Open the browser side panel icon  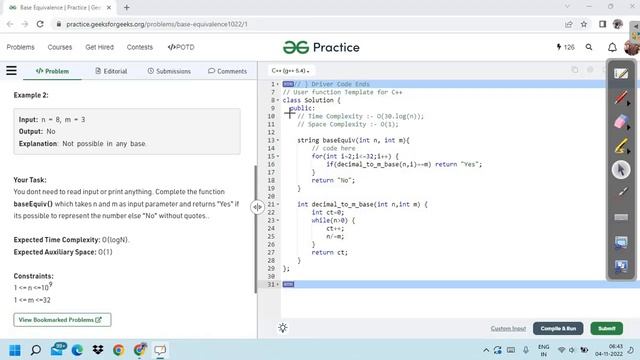pos(602,24)
